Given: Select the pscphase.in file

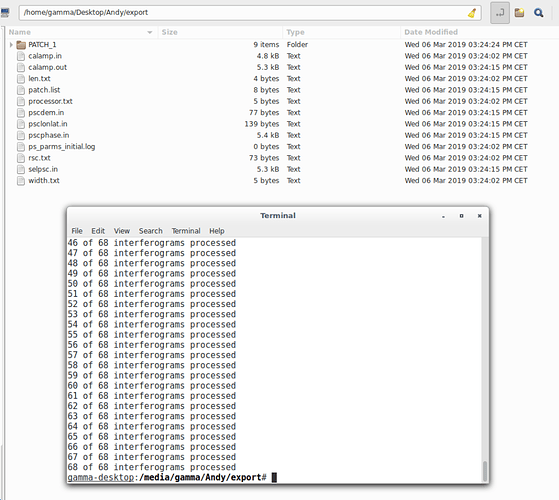Looking at the screenshot, I should coord(49,135).
